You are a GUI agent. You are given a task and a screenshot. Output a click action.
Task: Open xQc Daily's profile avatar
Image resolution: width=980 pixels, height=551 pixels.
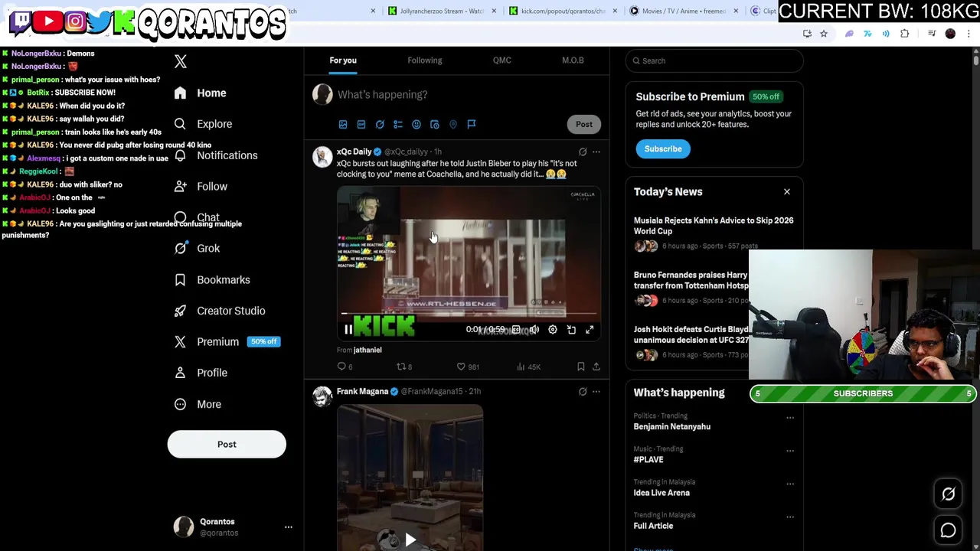[x=322, y=157]
